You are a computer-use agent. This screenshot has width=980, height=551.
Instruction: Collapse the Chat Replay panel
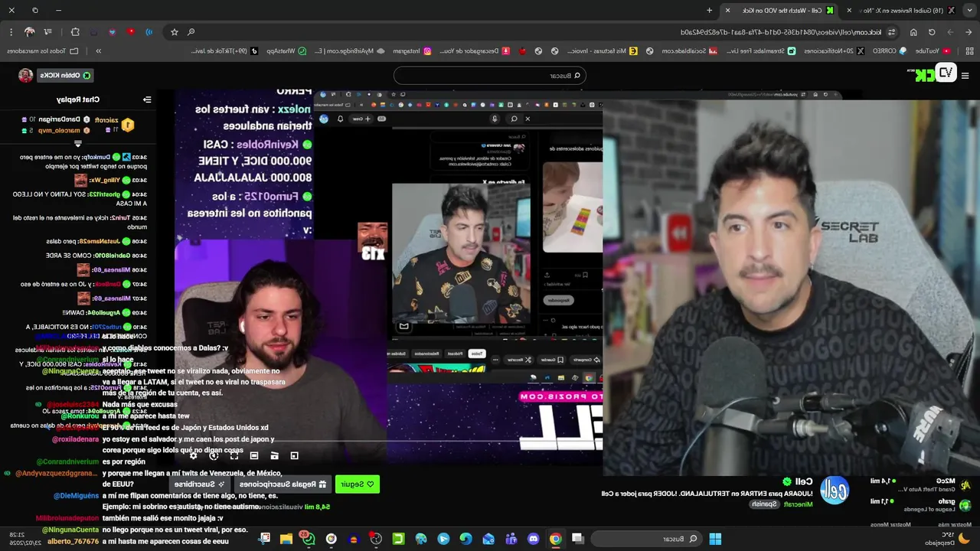[147, 99]
